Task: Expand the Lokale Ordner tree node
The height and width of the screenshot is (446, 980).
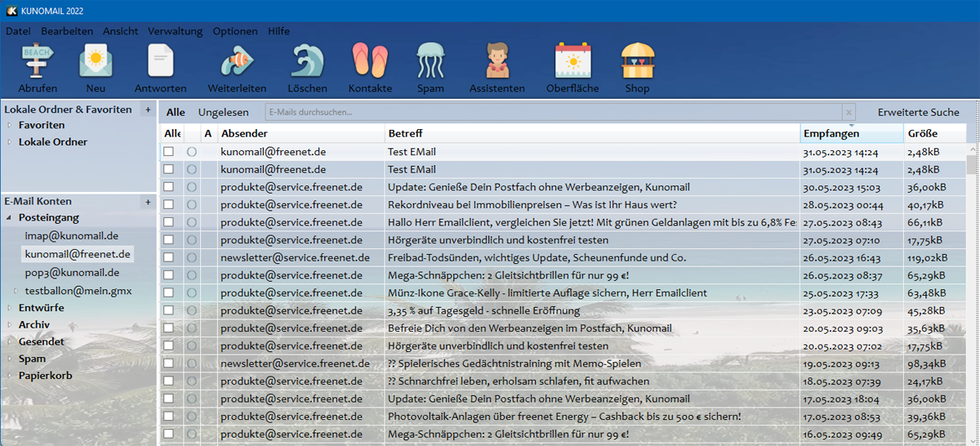Action: [x=10, y=142]
